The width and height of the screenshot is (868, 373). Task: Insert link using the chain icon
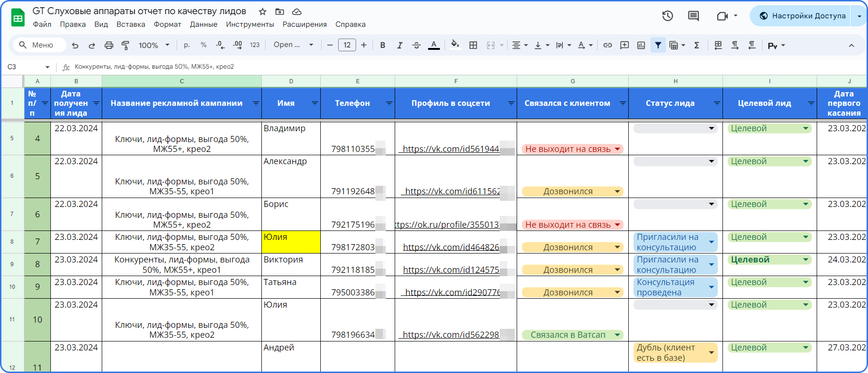coord(608,45)
